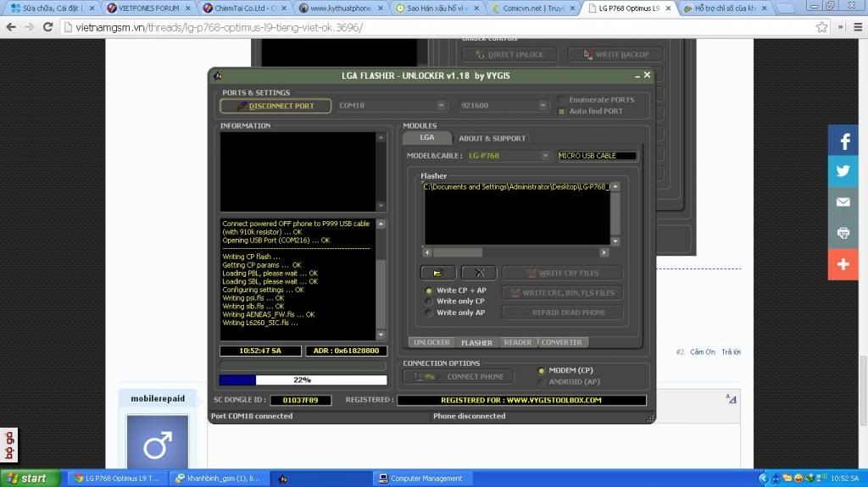
Task: Share page via Twitter sidebar icon
Action: tap(843, 172)
